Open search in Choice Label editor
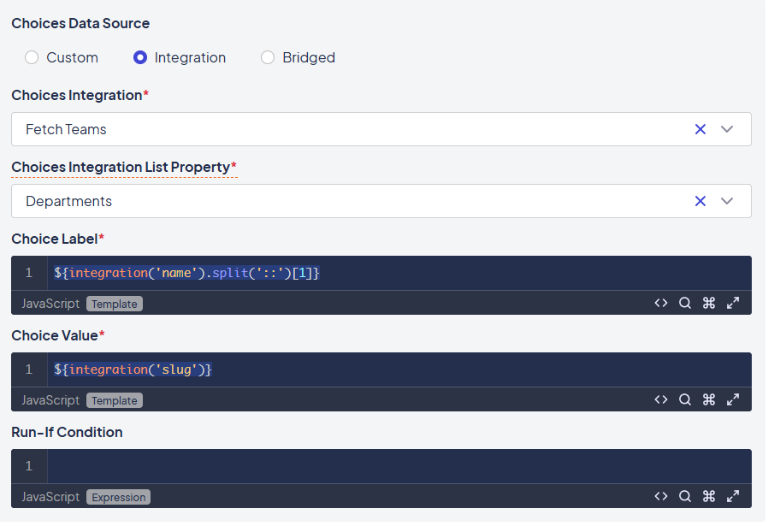774x532 pixels. click(x=685, y=303)
